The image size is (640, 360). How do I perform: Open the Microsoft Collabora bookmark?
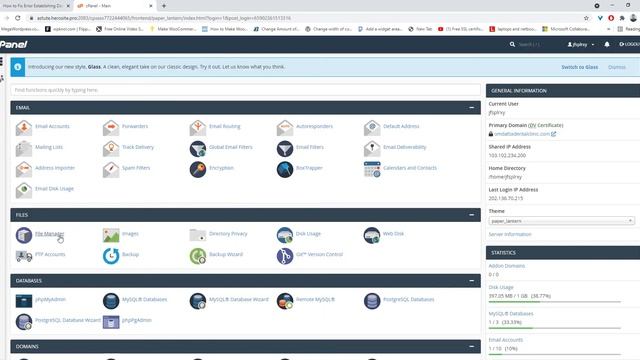coord(566,29)
